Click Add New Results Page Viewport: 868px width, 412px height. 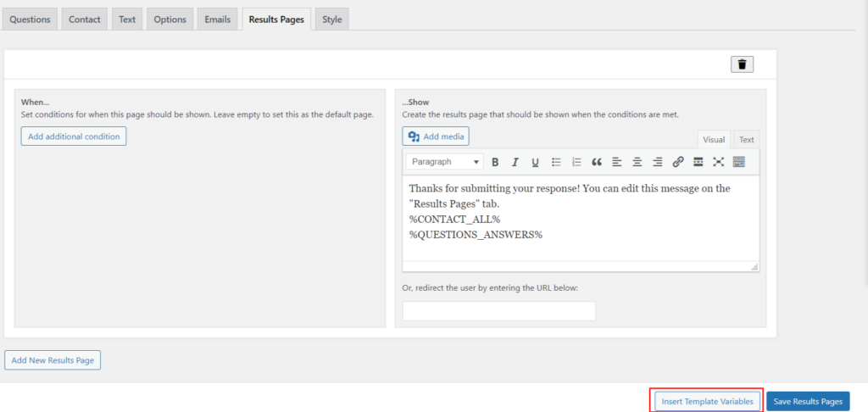[x=53, y=360]
